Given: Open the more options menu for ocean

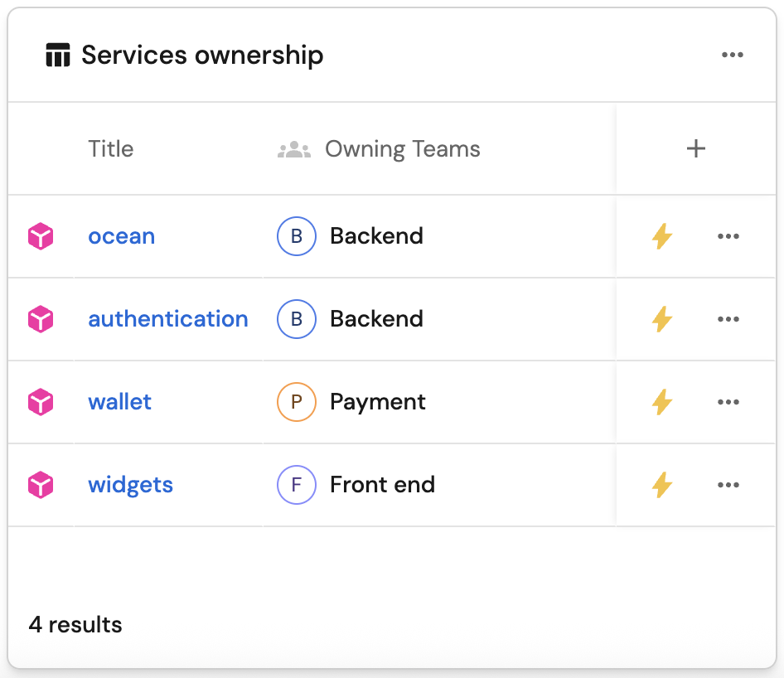Looking at the screenshot, I should [x=728, y=236].
